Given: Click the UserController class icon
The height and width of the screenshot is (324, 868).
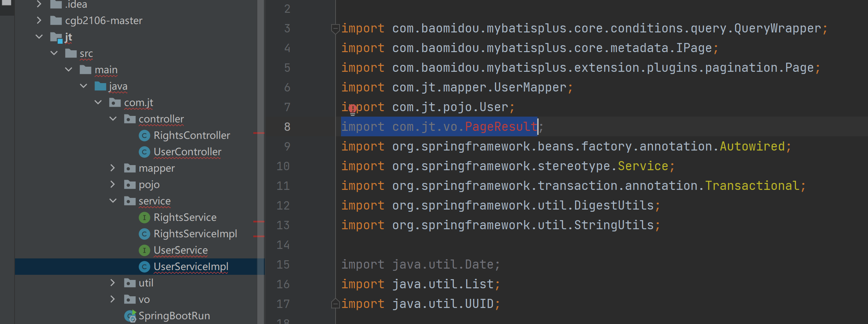Looking at the screenshot, I should pyautogui.click(x=144, y=152).
